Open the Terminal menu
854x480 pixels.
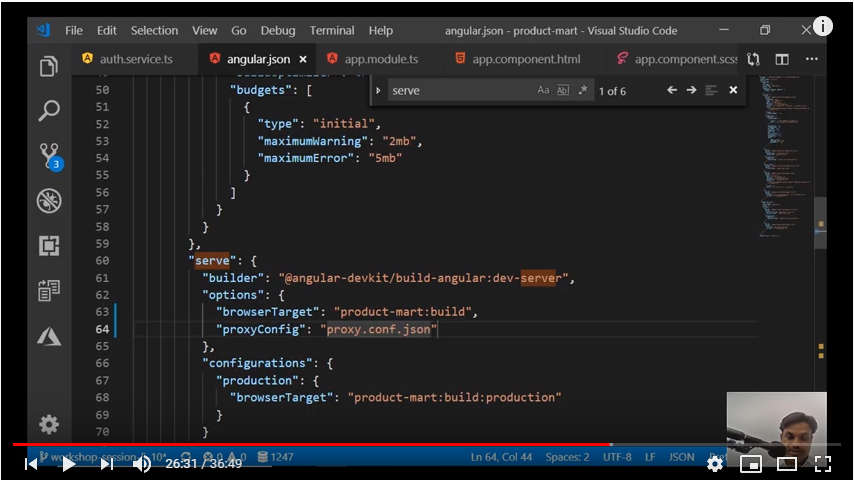332,31
